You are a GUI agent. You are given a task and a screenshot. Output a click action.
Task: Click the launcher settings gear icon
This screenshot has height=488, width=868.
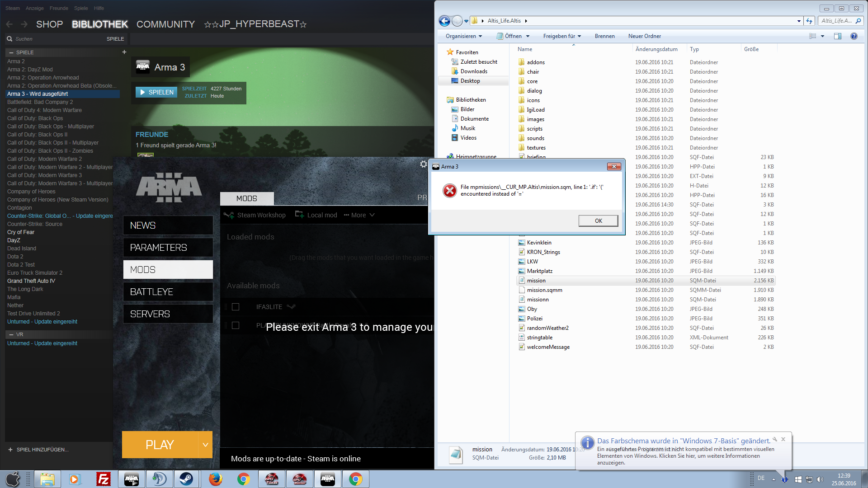(x=423, y=164)
